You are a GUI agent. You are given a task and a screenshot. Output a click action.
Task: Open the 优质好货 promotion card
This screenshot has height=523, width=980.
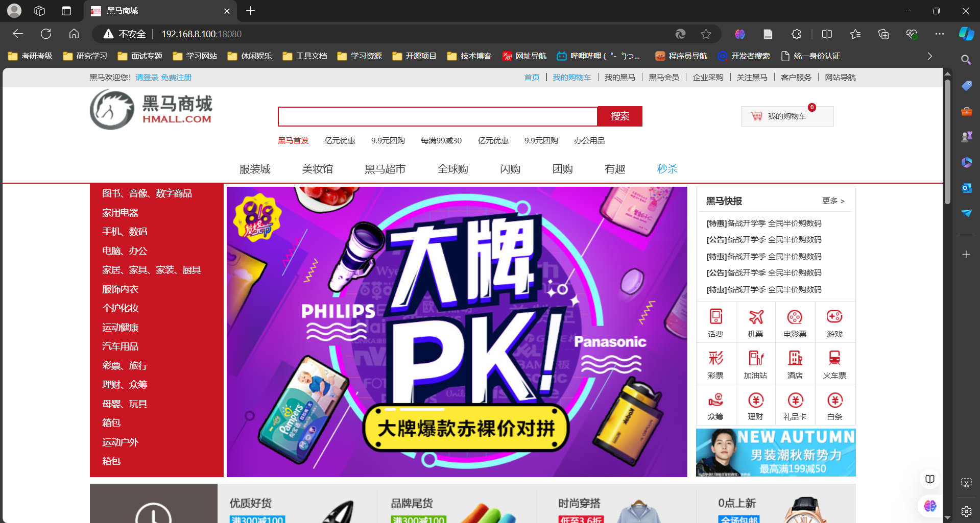pyautogui.click(x=297, y=504)
